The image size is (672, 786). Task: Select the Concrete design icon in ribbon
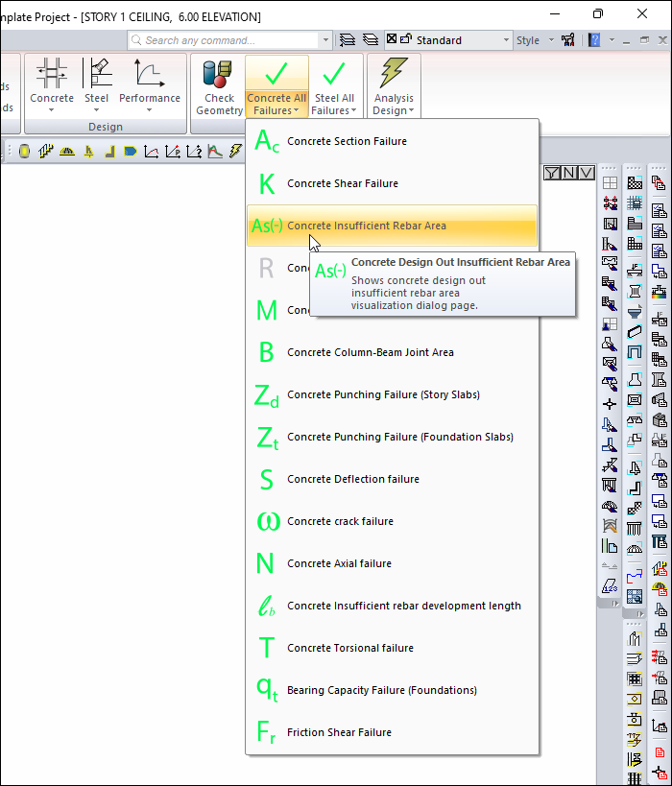click(52, 76)
